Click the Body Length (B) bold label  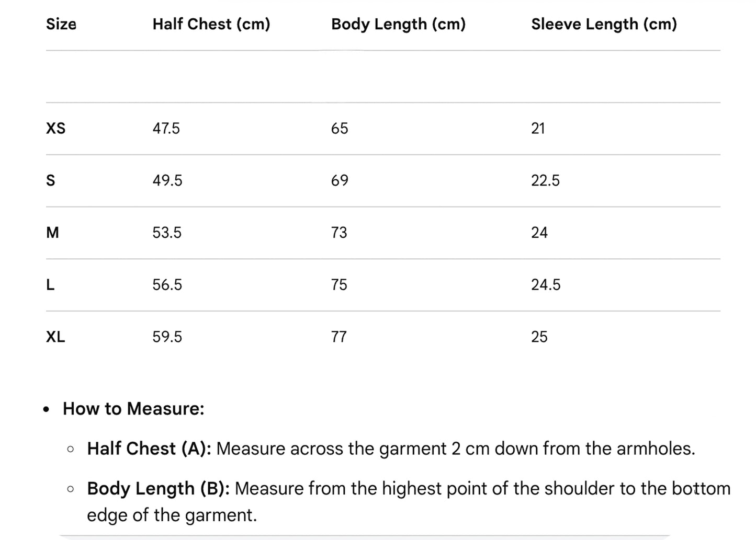159,488
